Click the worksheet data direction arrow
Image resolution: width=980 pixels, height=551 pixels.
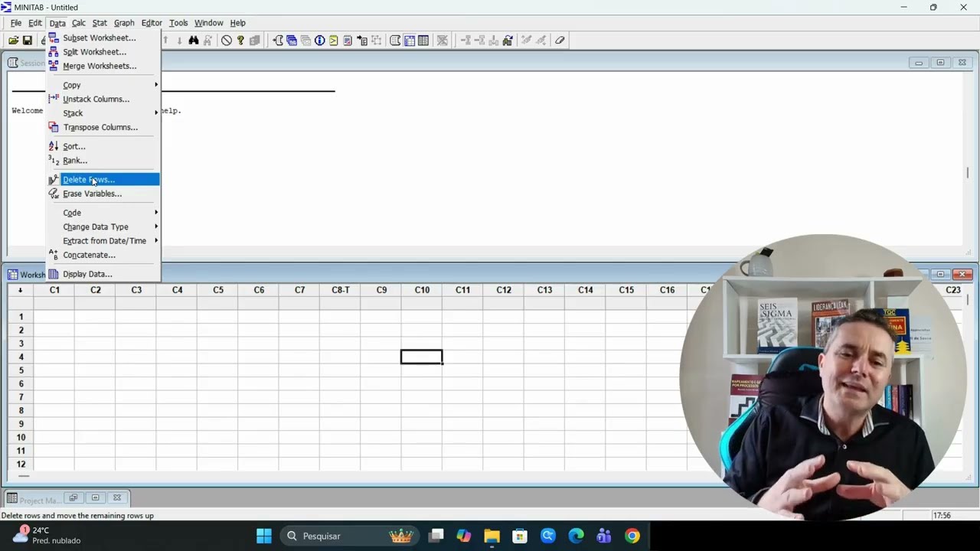21,290
